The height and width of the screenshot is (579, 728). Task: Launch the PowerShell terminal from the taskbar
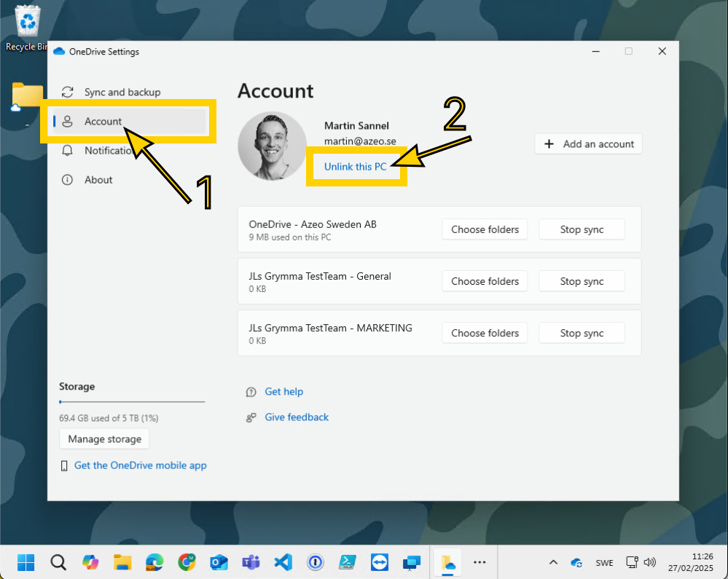(347, 562)
